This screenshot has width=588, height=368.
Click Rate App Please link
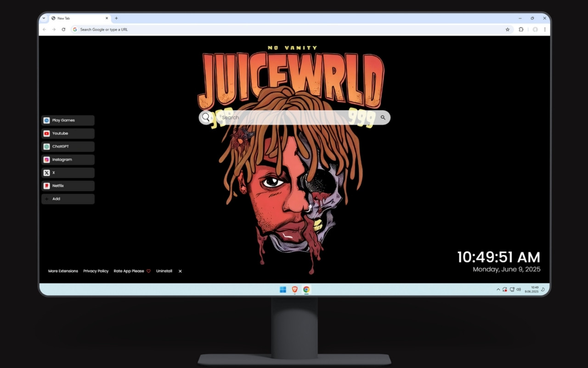pyautogui.click(x=129, y=271)
